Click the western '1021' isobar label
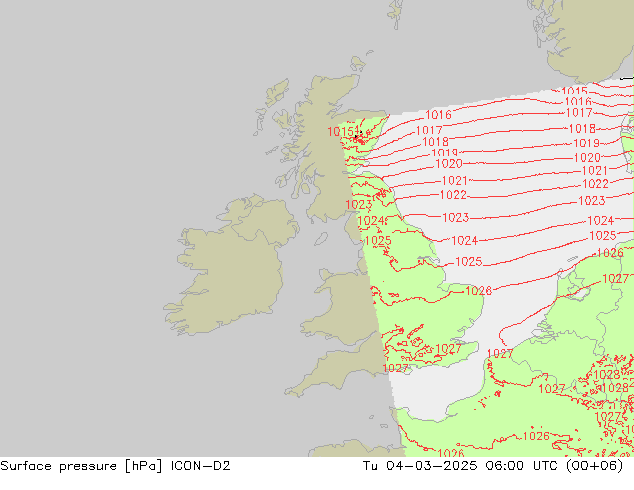The width and height of the screenshot is (634, 490). [454, 180]
